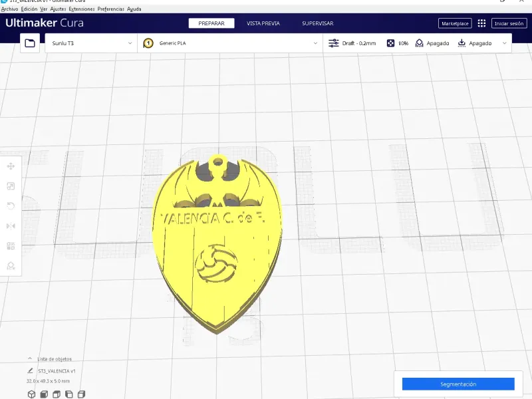Switch to the VISTA PREVIA stage tab

(263, 23)
